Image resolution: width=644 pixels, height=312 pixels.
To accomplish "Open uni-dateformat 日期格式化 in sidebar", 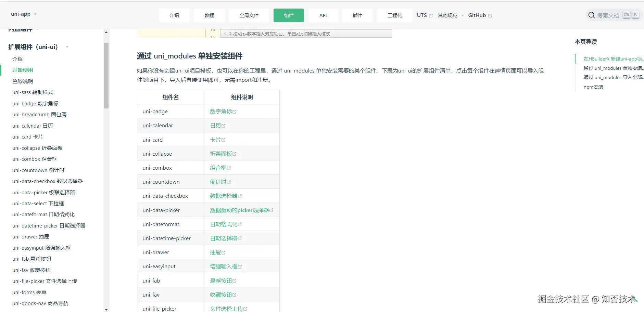I will pyautogui.click(x=43, y=214).
